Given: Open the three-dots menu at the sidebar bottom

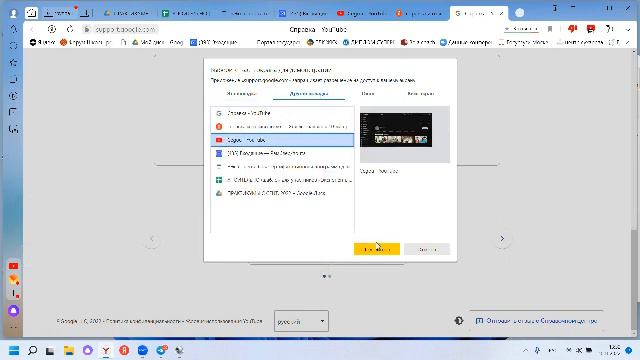Looking at the screenshot, I should point(13,327).
